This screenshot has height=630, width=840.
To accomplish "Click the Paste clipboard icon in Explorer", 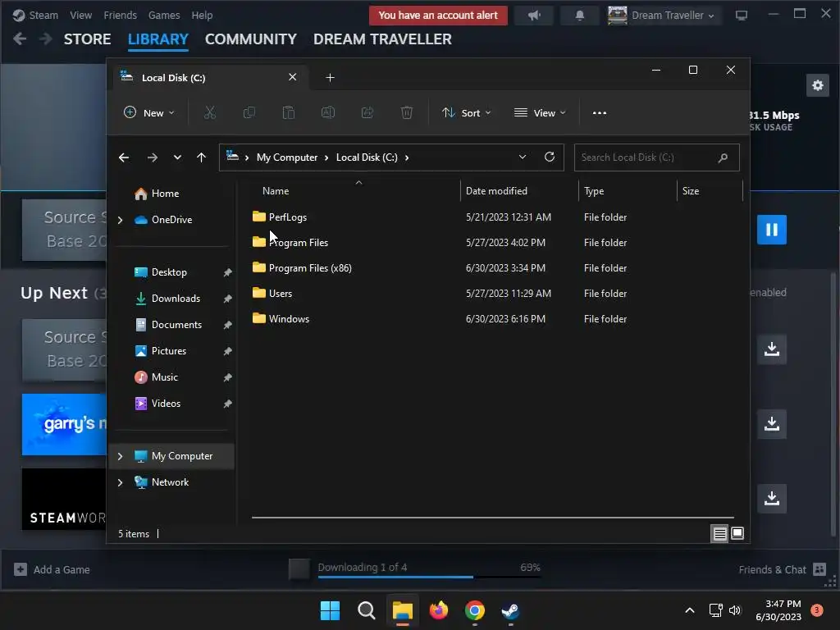I will click(x=288, y=112).
